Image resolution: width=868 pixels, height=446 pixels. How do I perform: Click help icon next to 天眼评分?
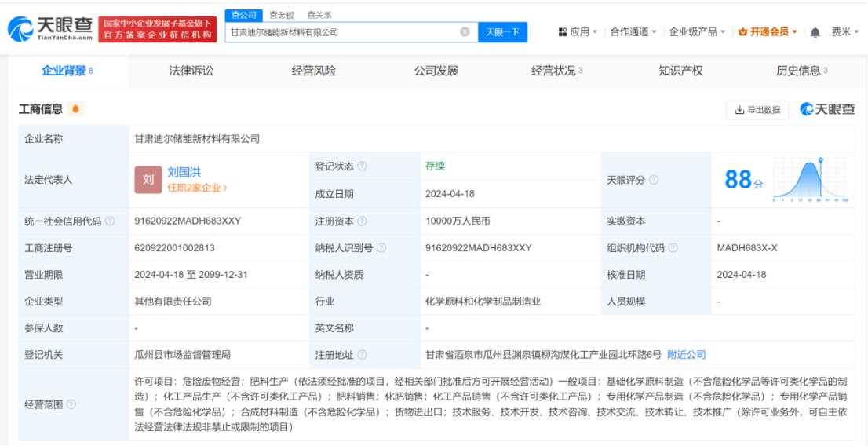(654, 180)
